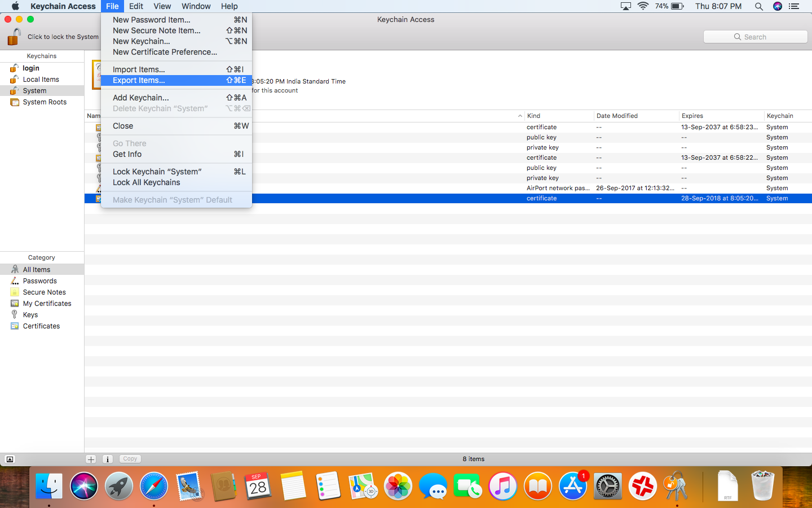Select the Certificates category
The width and height of the screenshot is (812, 508).
(42, 326)
